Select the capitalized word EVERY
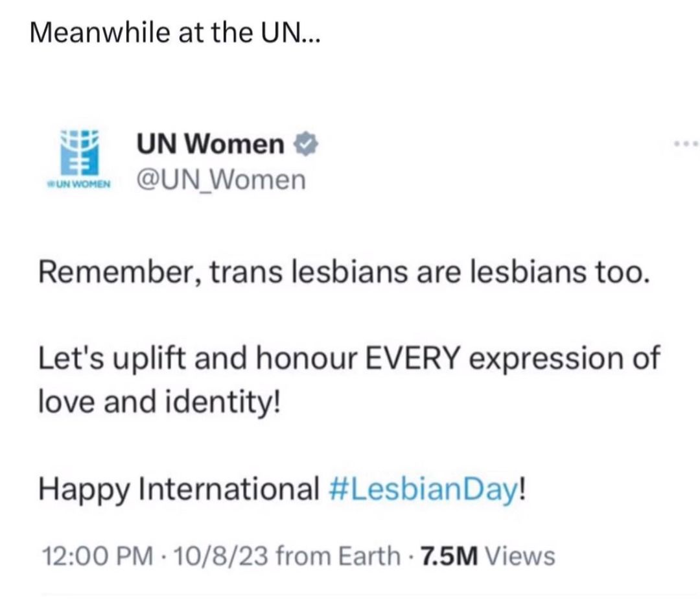The height and width of the screenshot is (600, 700). (x=413, y=358)
